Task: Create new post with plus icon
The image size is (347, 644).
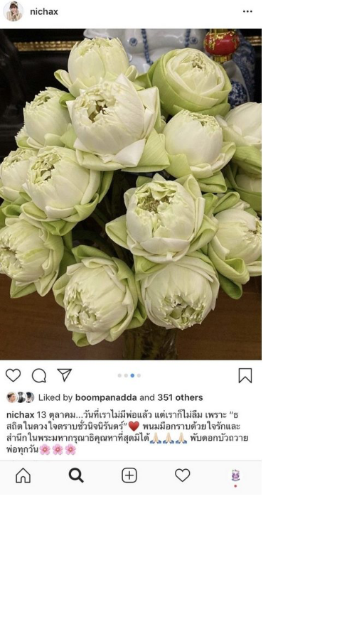Action: (x=129, y=476)
